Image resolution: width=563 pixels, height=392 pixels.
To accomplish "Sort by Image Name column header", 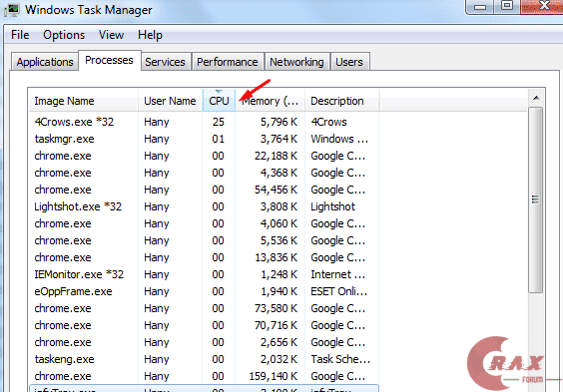I will click(83, 101).
